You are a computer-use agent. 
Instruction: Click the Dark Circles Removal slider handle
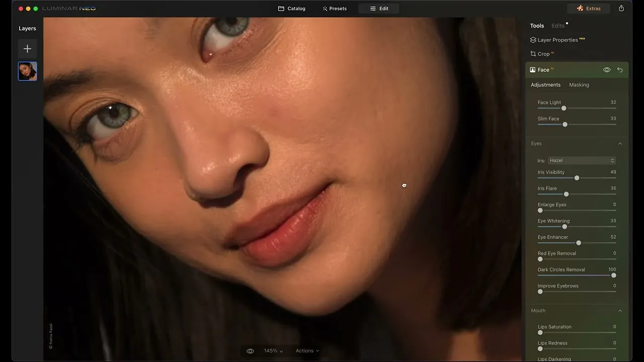pos(613,276)
